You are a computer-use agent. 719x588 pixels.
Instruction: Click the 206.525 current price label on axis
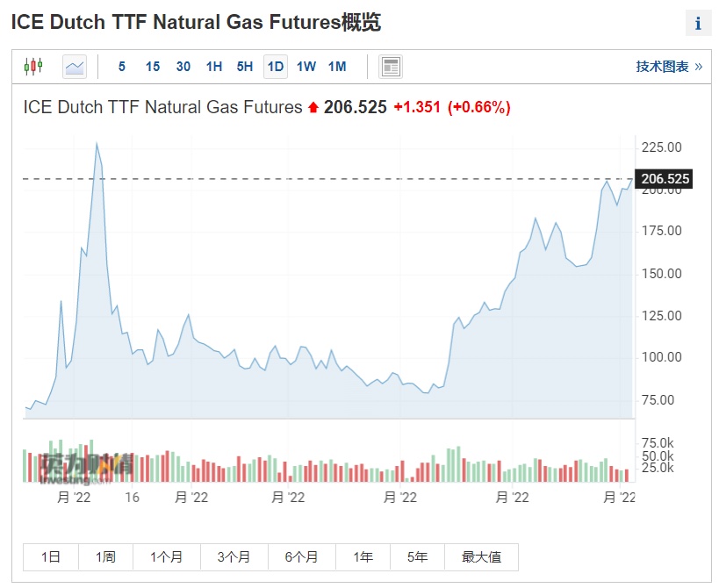[665, 179]
